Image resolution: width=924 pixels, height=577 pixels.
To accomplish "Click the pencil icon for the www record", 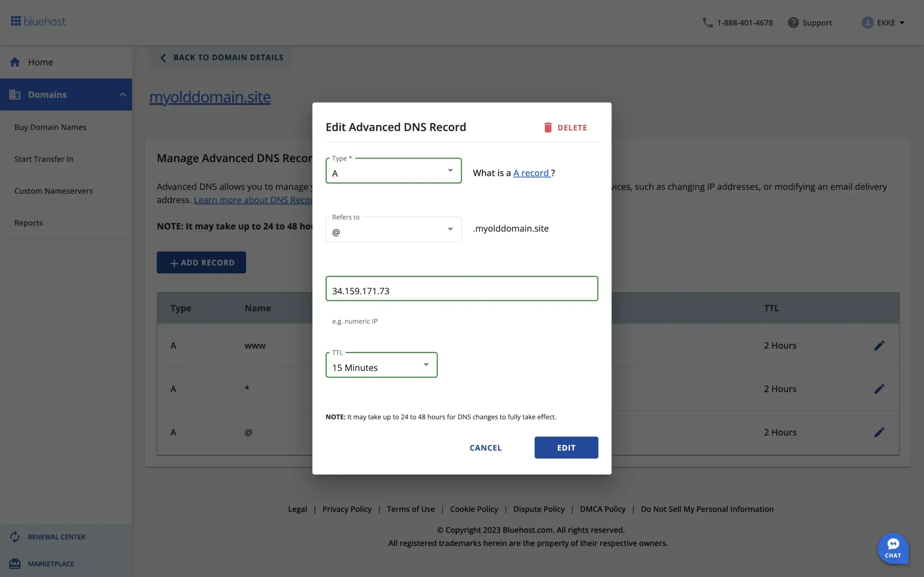I will [x=879, y=345].
